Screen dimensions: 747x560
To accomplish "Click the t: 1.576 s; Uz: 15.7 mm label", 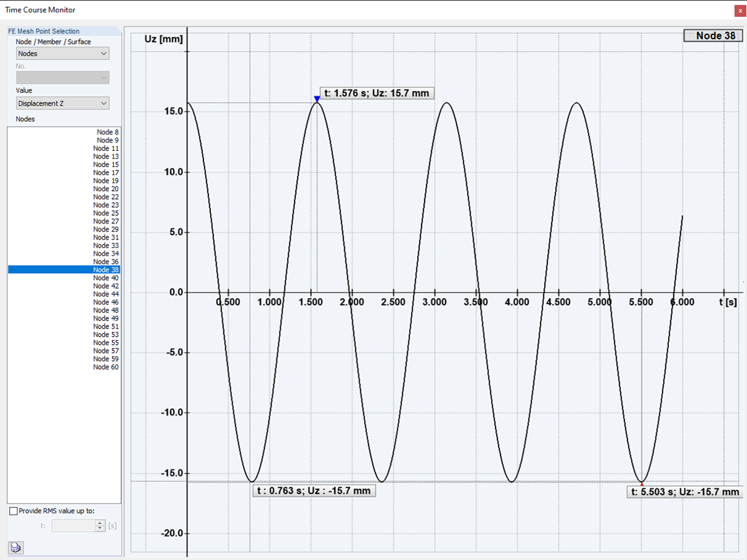I will coord(377,93).
